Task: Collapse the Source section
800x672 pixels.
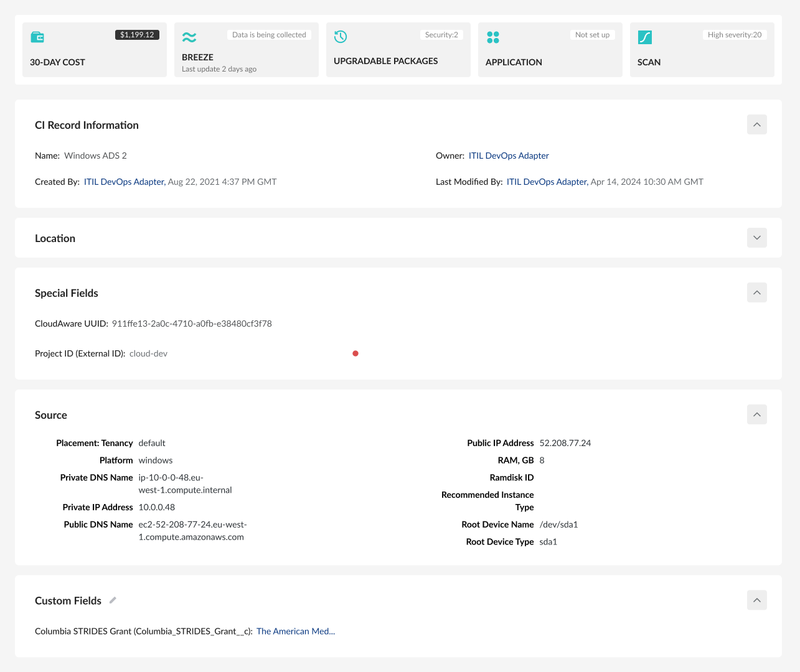Action: click(757, 414)
